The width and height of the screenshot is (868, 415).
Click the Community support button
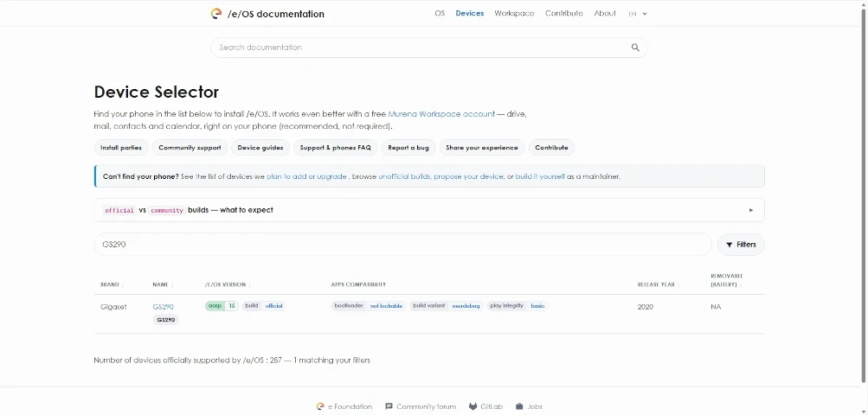[x=190, y=148]
